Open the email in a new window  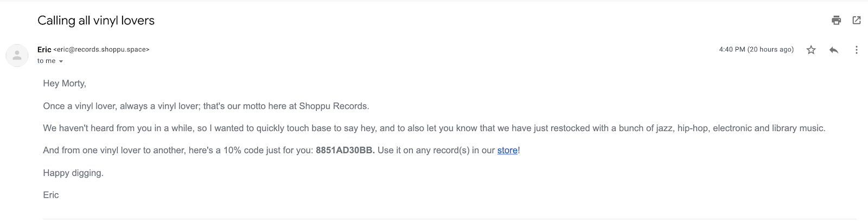pyautogui.click(x=857, y=21)
